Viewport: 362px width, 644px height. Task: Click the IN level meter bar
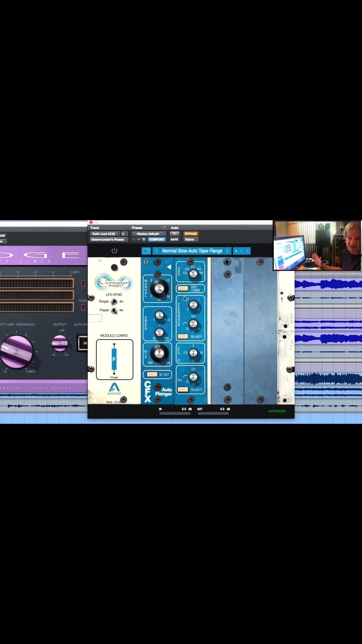click(175, 413)
